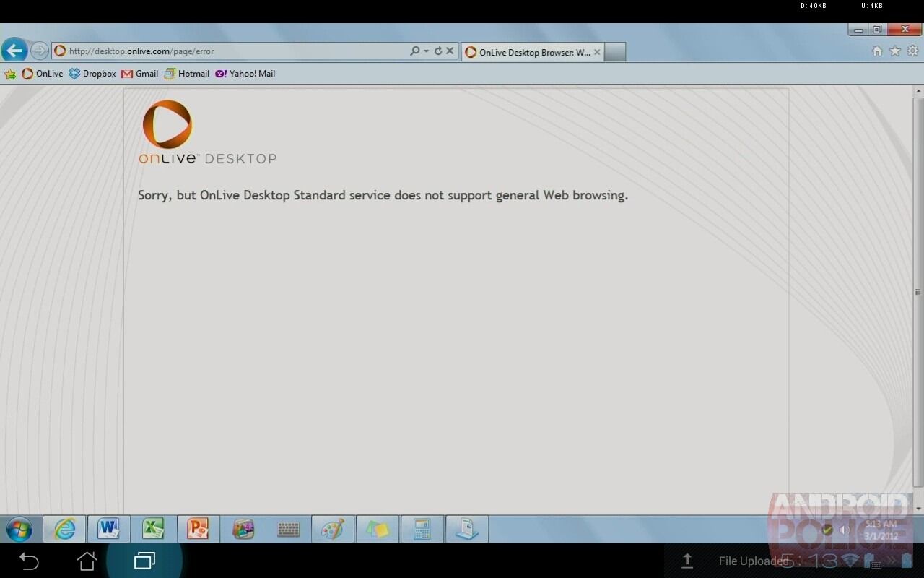Launch Excel from the taskbar
This screenshot has height=578, width=924.
154,529
